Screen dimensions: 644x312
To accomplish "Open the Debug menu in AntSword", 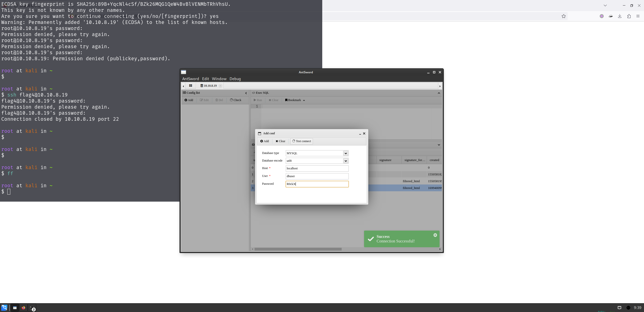I will (235, 79).
